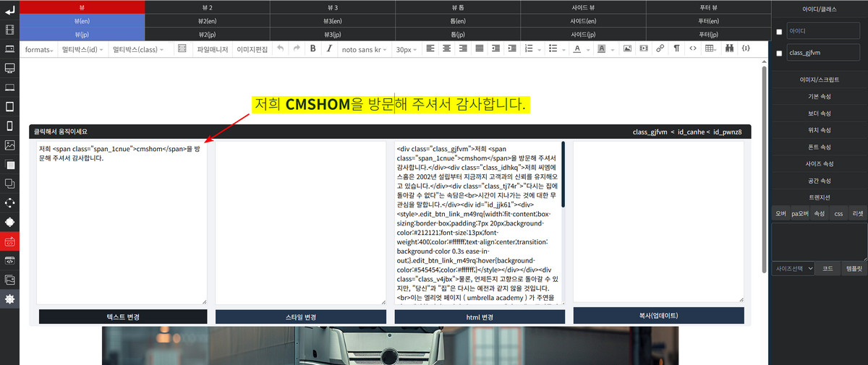Image resolution: width=868 pixels, height=365 pixels.
Task: Check the checkbox next to class_gjfvm
Action: tap(779, 53)
